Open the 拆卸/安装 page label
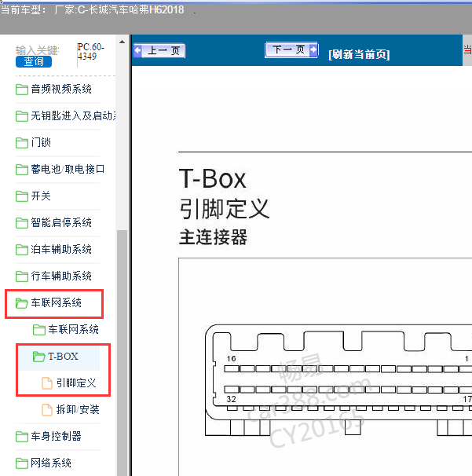Image resolution: width=472 pixels, height=476 pixels. (78, 409)
